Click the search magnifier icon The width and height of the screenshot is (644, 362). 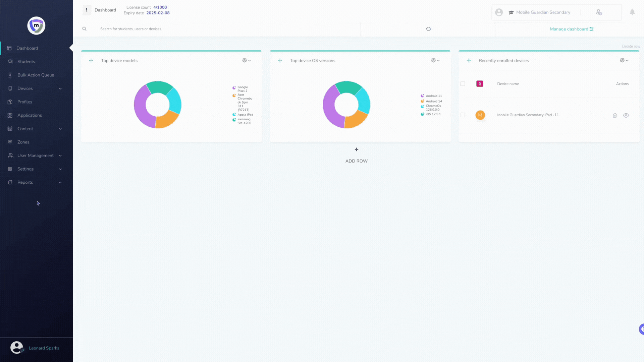pos(85,29)
